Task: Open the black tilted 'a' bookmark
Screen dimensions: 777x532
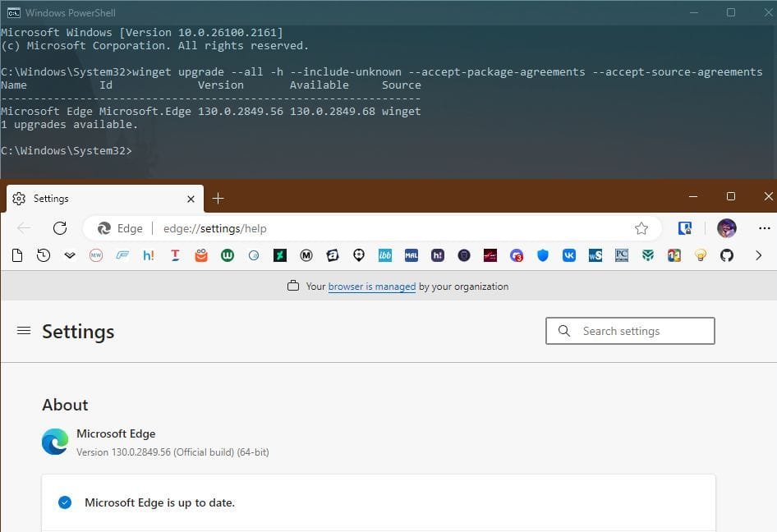Action: 333,255
